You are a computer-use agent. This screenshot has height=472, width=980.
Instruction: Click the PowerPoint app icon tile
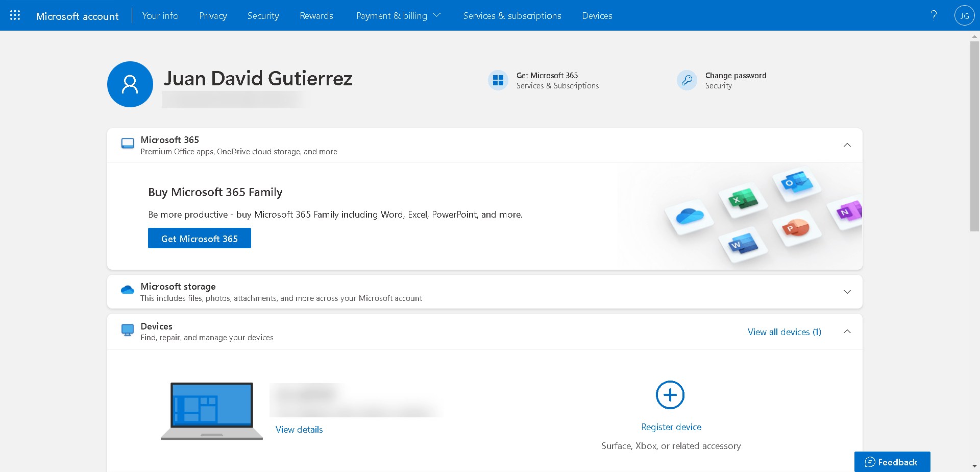797,228
